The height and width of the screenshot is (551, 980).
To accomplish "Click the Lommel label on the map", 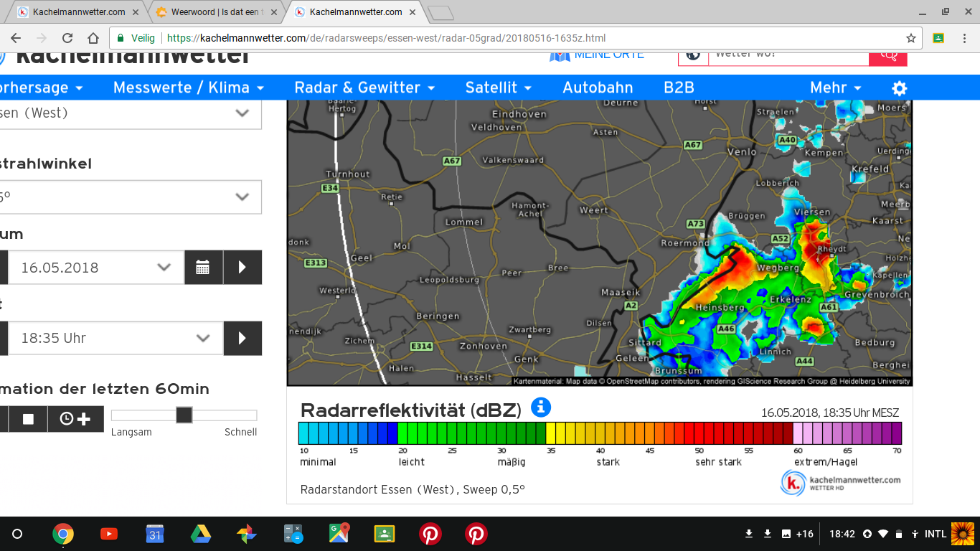I will (x=464, y=222).
